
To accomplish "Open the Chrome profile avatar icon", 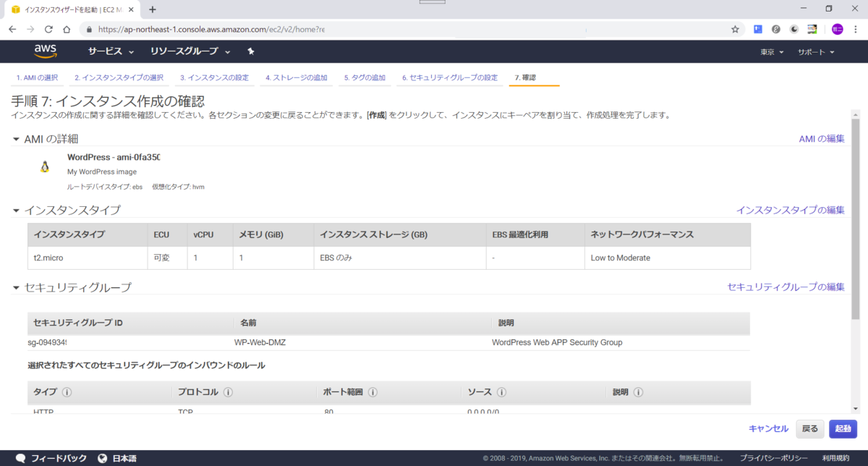I will point(837,29).
